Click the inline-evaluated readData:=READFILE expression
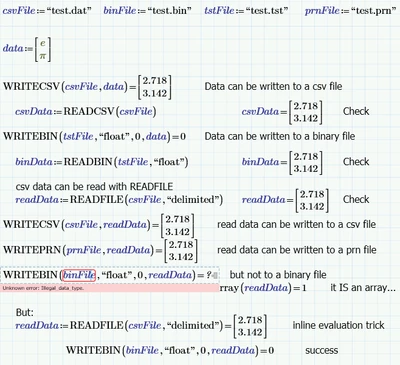Screen dimensions: 400x365 [x=141, y=326]
